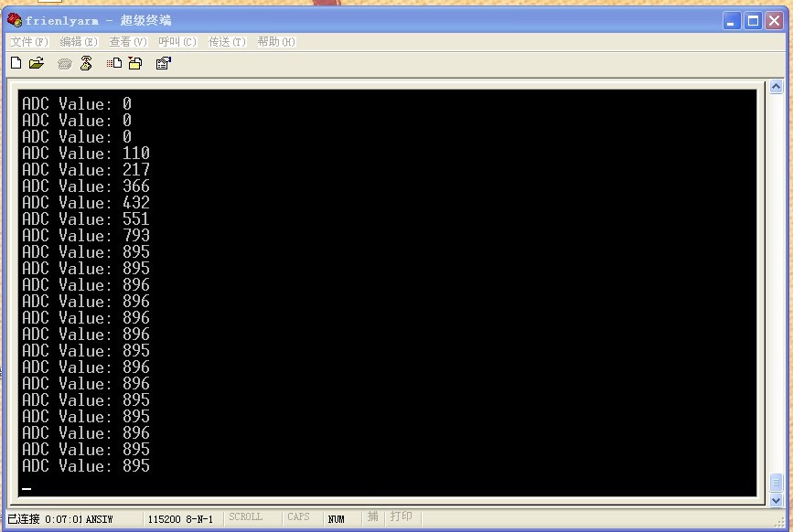Click the HyperTerminal title bar icon

click(x=13, y=19)
